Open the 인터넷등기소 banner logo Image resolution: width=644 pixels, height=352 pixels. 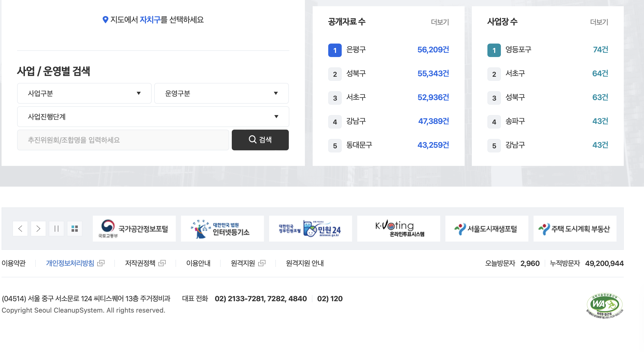pyautogui.click(x=222, y=229)
